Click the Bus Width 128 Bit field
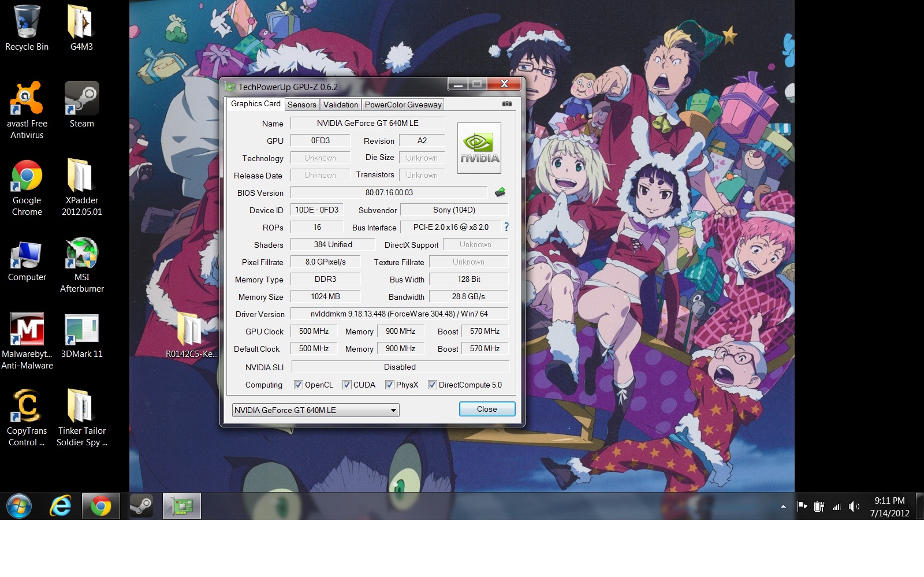Image resolution: width=924 pixels, height=577 pixels. tap(468, 279)
